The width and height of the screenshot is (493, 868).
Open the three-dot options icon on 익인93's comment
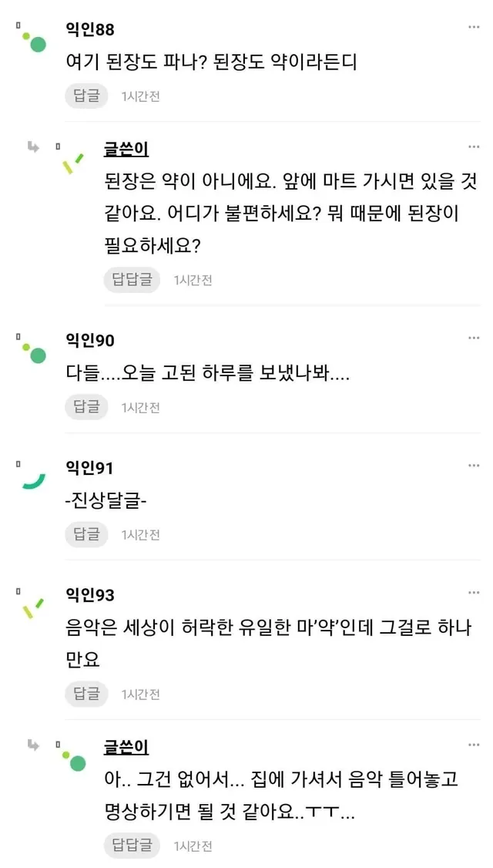click(x=474, y=593)
